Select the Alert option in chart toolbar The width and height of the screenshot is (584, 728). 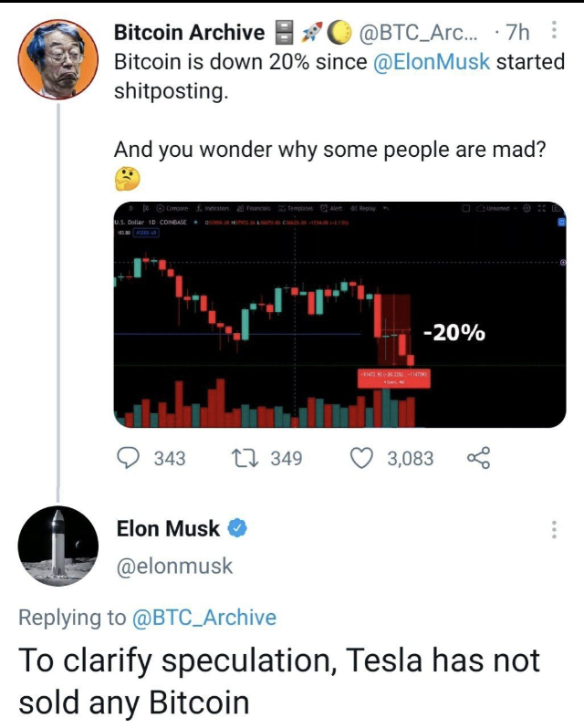[331, 209]
